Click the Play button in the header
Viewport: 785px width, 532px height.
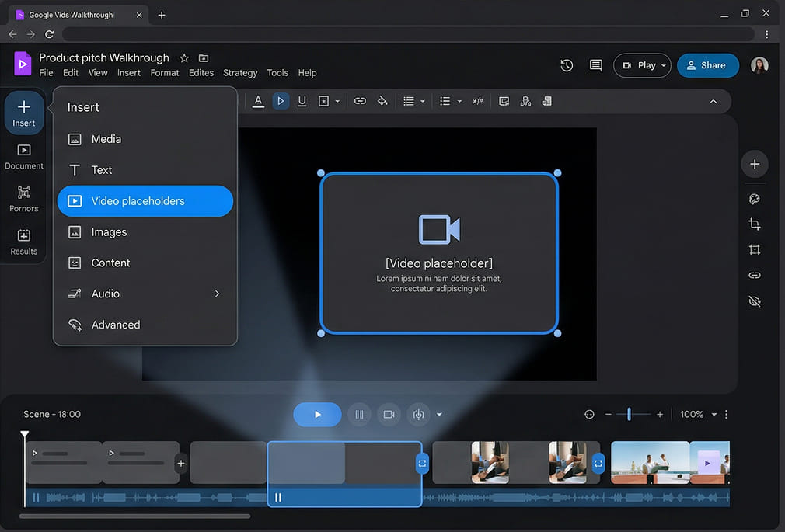[x=642, y=65]
